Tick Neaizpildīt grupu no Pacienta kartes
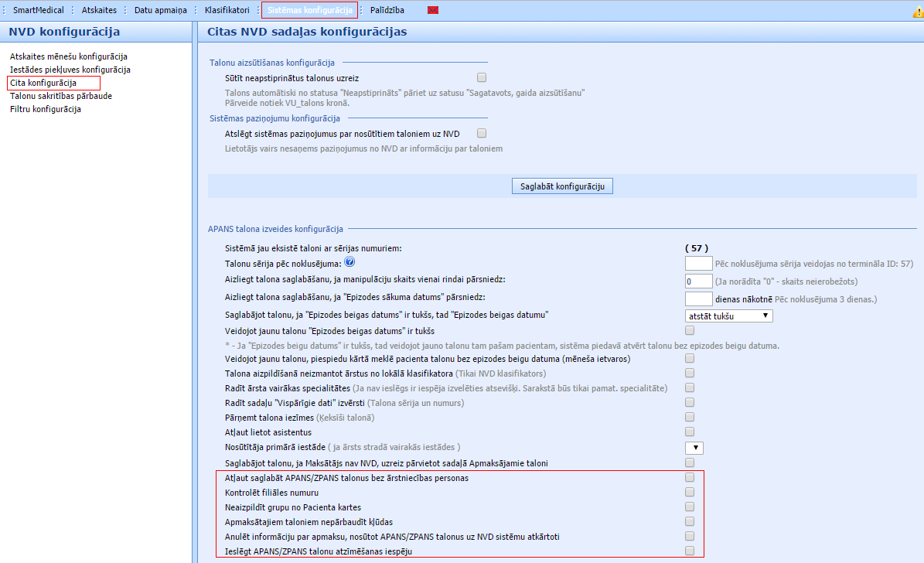924x563 pixels. 690,507
